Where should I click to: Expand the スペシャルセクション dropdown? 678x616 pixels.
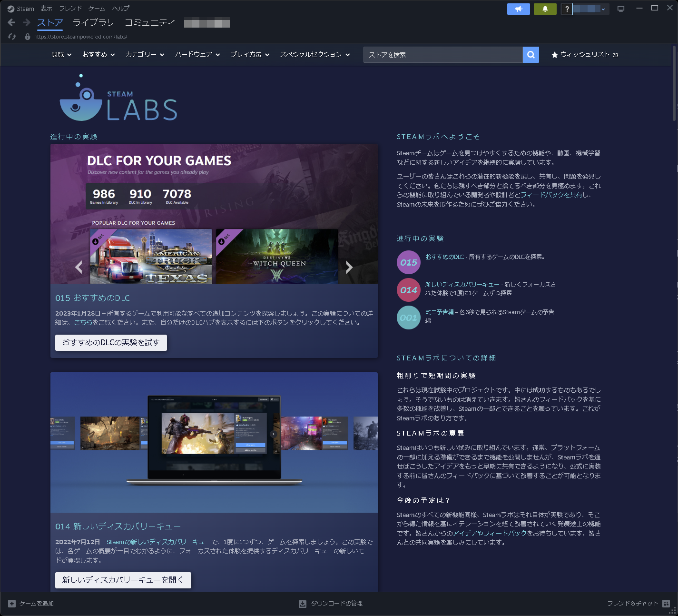[x=315, y=55]
